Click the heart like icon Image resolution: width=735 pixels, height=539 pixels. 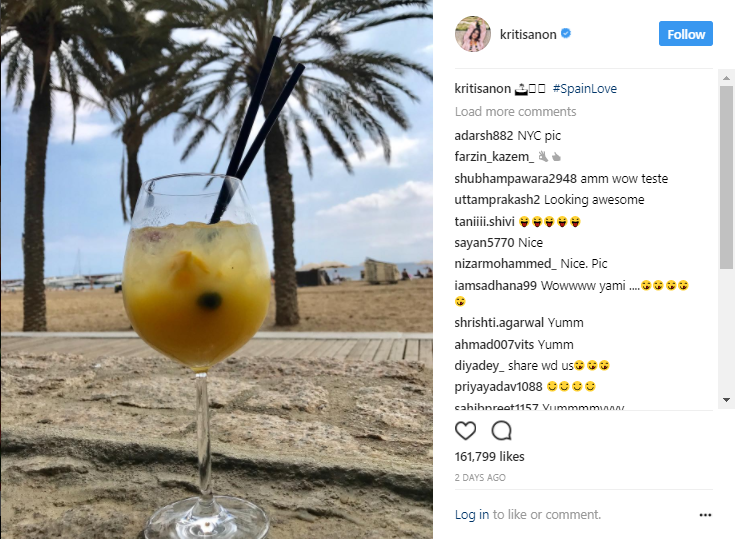pos(465,430)
